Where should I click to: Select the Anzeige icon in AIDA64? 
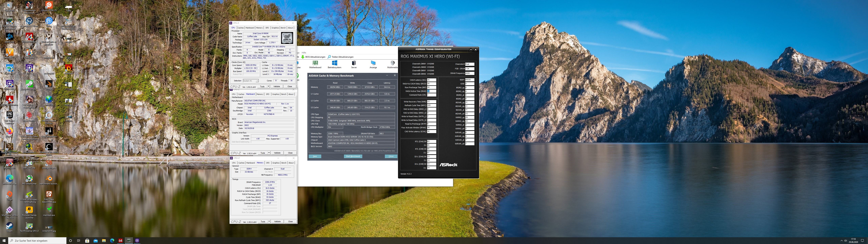coord(373,64)
